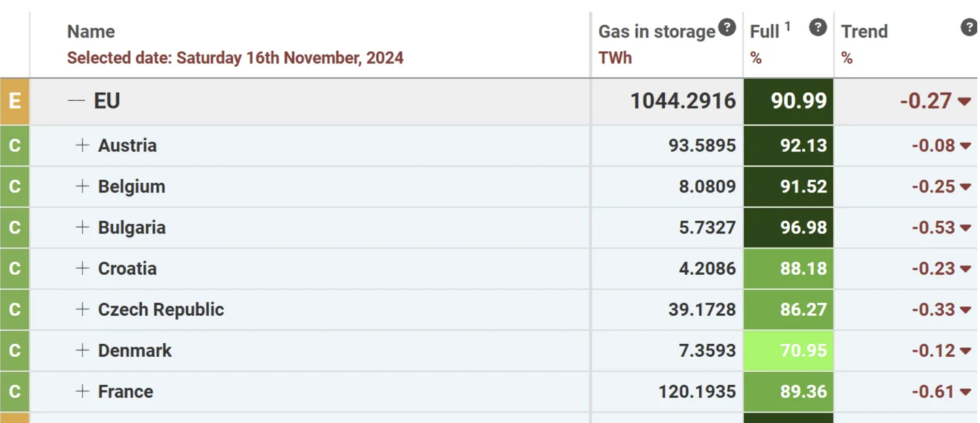Open help icon next to Full column
Image resolution: width=980 pixels, height=423 pixels.
pos(818,28)
